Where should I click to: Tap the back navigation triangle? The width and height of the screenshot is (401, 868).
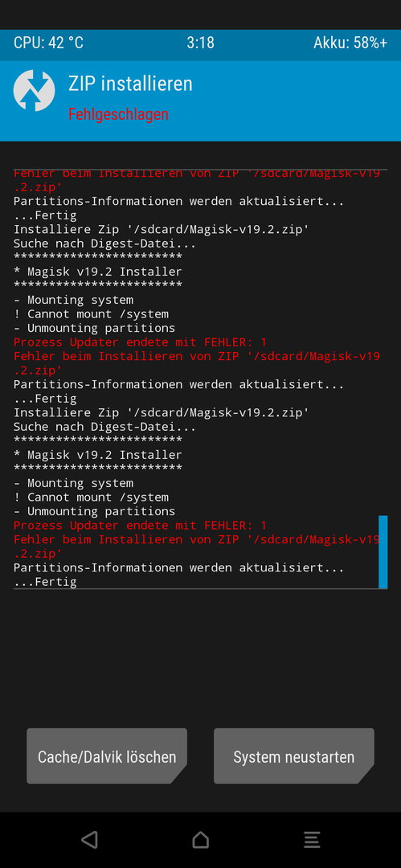click(90, 840)
